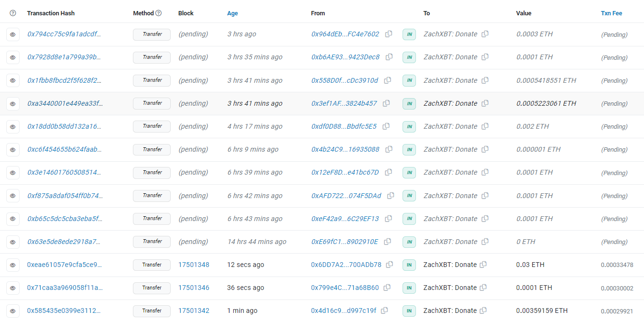
Task: Preview transaction 0x794cc75c9fa1adcdf with eye icon
Action: (x=13, y=34)
